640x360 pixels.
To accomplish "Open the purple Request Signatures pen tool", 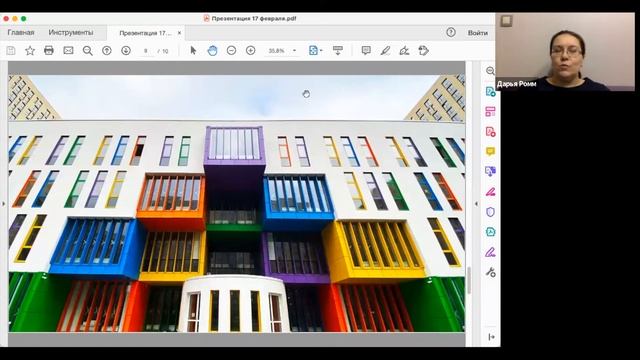I will pyautogui.click(x=490, y=252).
